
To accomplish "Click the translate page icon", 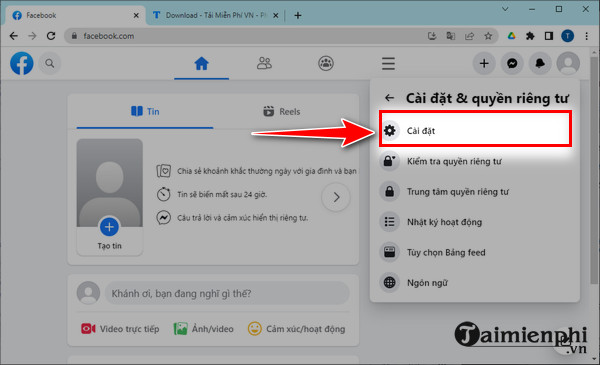I will [x=451, y=36].
